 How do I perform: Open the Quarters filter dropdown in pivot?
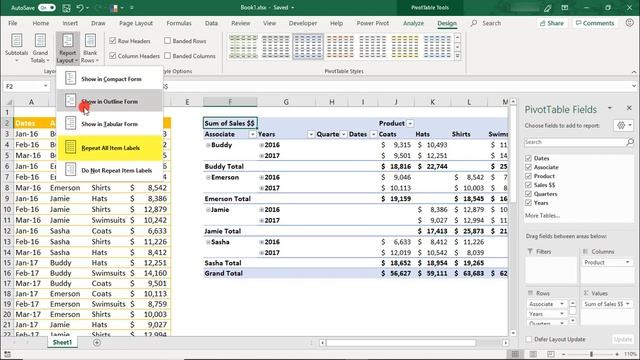pyautogui.click(x=343, y=134)
